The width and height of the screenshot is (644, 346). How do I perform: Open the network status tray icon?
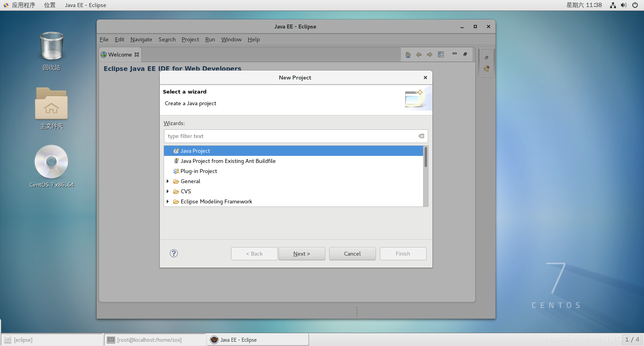[613, 5]
